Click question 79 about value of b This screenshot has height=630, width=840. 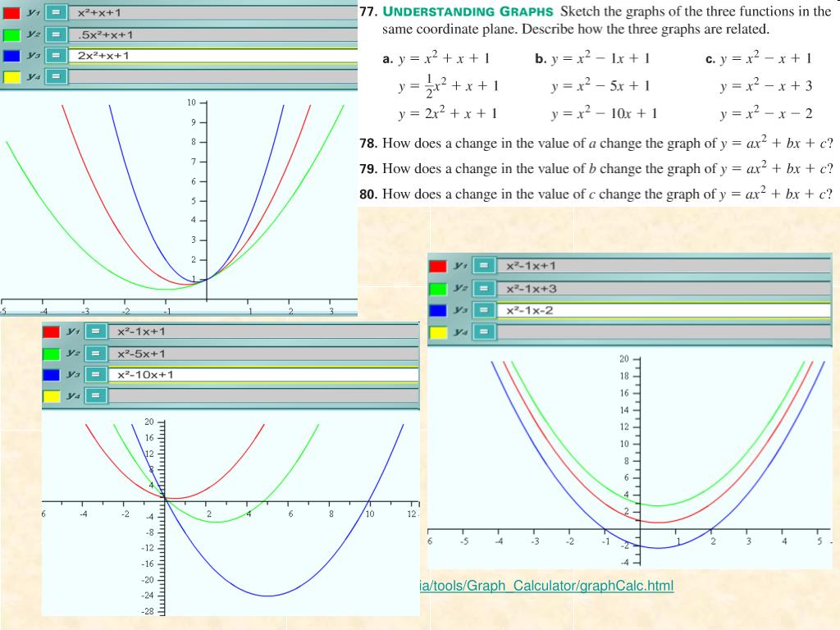point(596,168)
